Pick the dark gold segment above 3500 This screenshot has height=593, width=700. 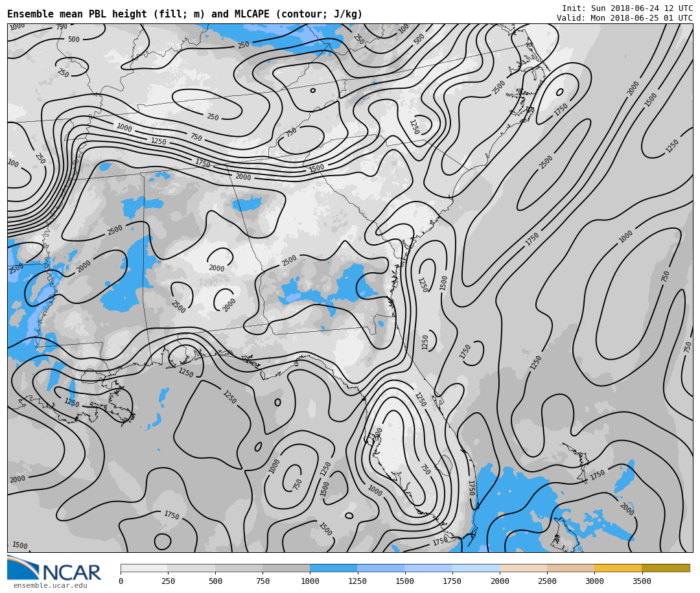pyautogui.click(x=666, y=568)
